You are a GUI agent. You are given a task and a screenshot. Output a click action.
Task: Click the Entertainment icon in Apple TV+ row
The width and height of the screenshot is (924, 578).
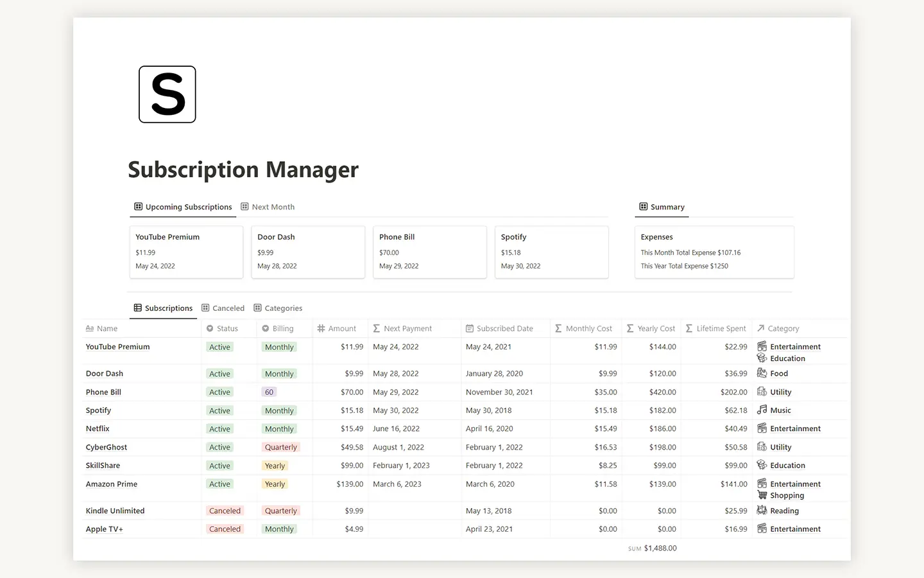(x=762, y=528)
